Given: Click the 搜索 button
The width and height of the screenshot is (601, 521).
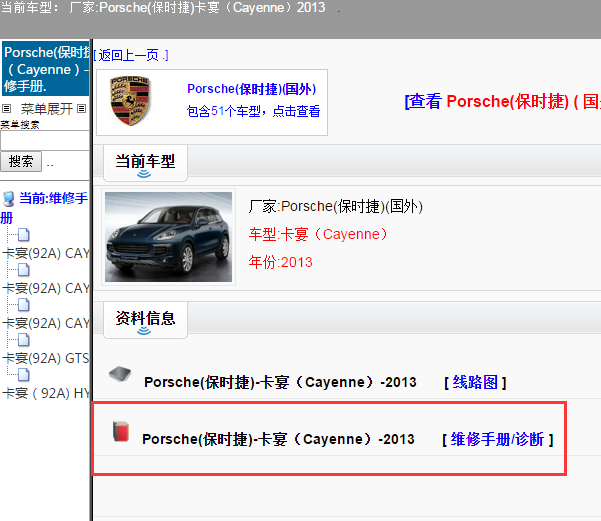Looking at the screenshot, I should 21,161.
